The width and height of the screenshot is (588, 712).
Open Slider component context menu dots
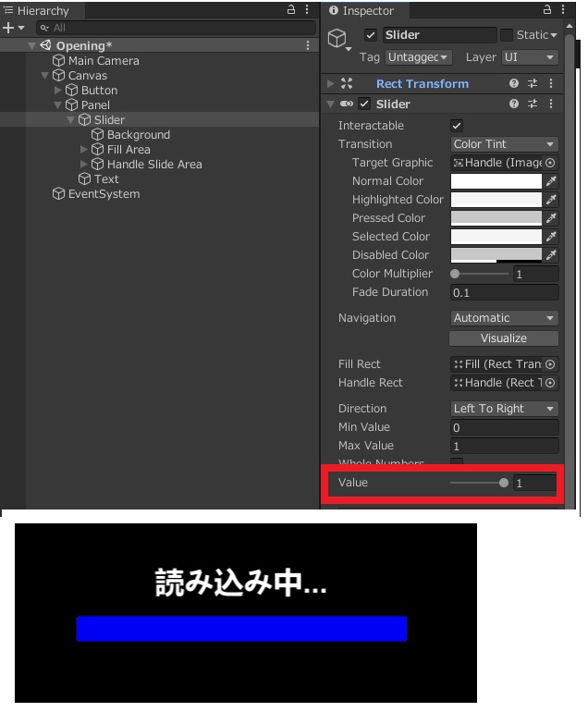coord(551,104)
